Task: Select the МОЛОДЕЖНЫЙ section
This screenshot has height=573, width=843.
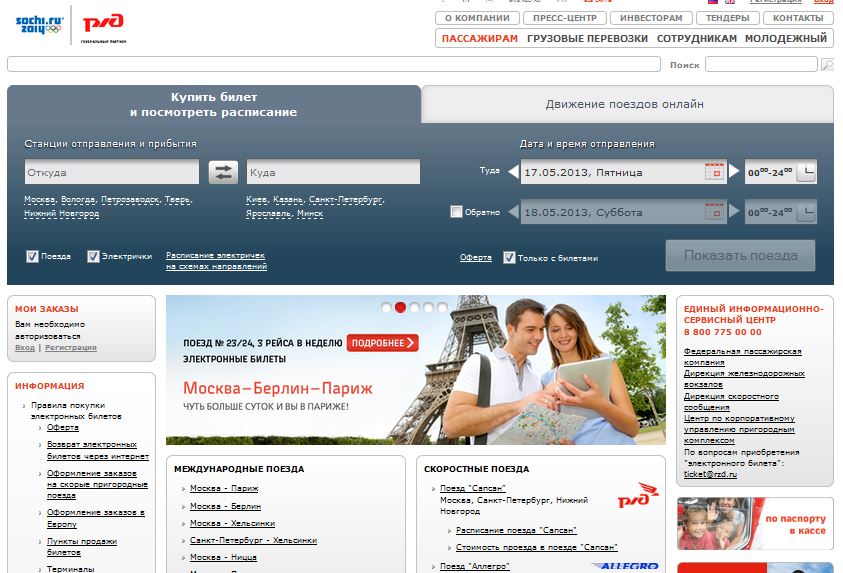Action: point(785,38)
